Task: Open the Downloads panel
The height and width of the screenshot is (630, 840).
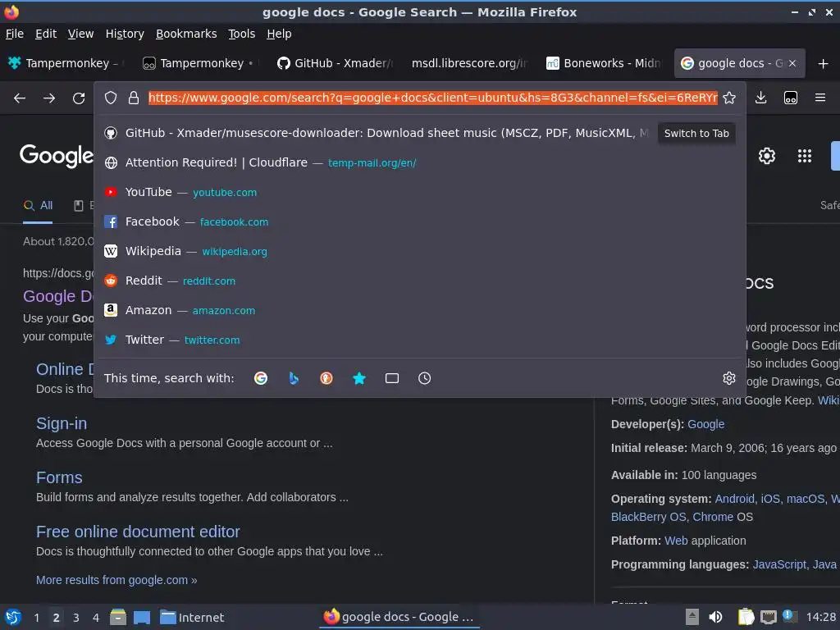Action: [760, 98]
